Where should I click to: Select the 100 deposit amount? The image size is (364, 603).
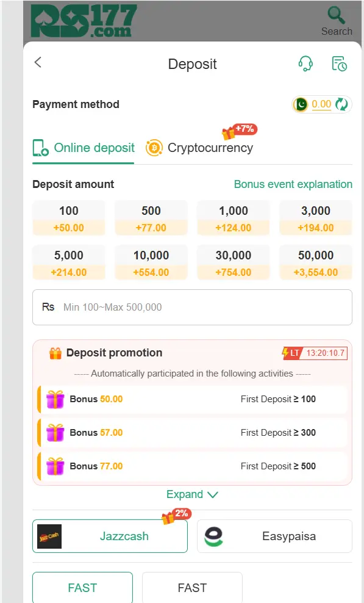(68, 217)
